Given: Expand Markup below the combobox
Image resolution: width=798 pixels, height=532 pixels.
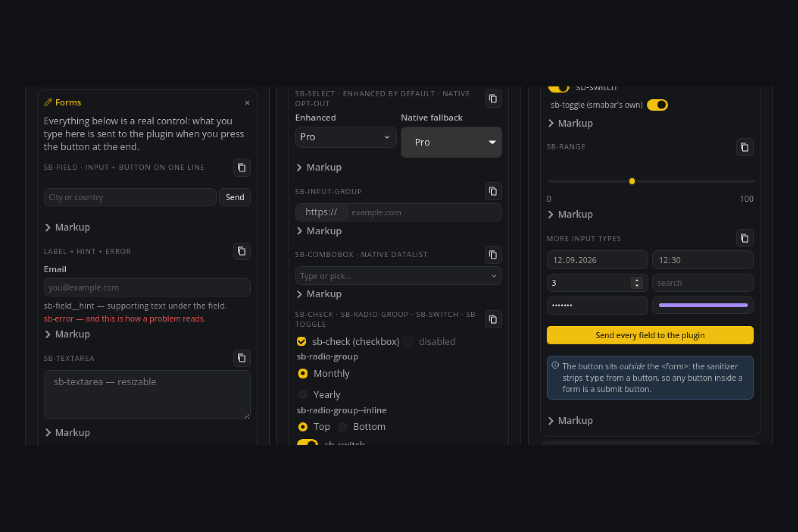Looking at the screenshot, I should [x=319, y=294].
